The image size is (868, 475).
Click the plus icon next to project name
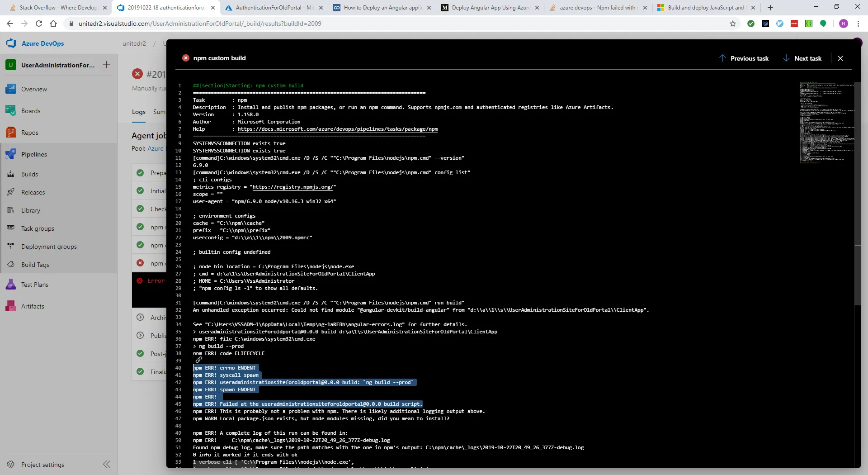(107, 65)
